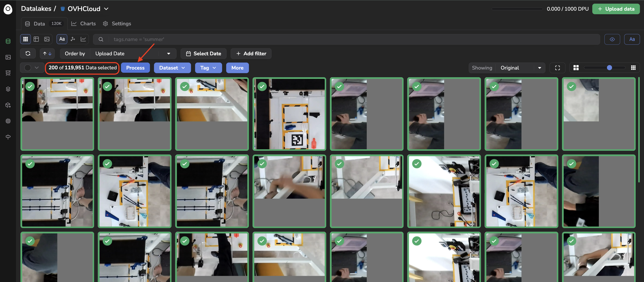Click the DPU usage progress bar
This screenshot has width=644, height=282.
[x=517, y=9]
